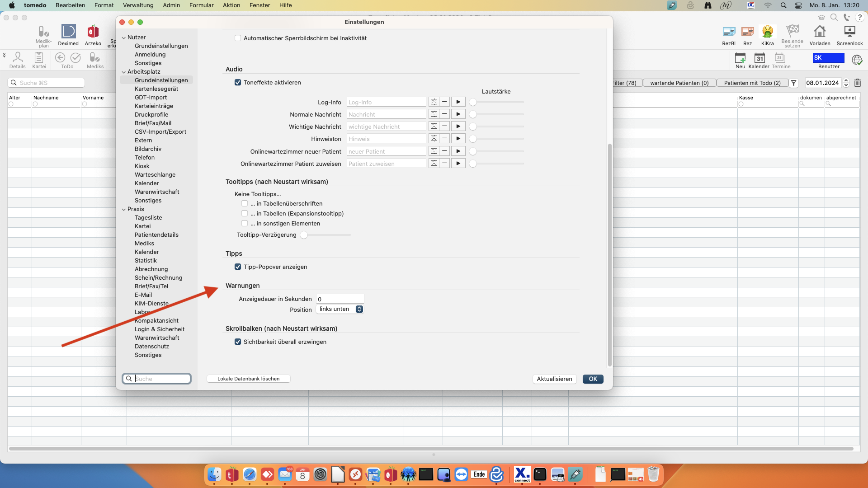This screenshot has height=488, width=868.
Task: Open Login & Sicherheit settings
Action: click(159, 329)
